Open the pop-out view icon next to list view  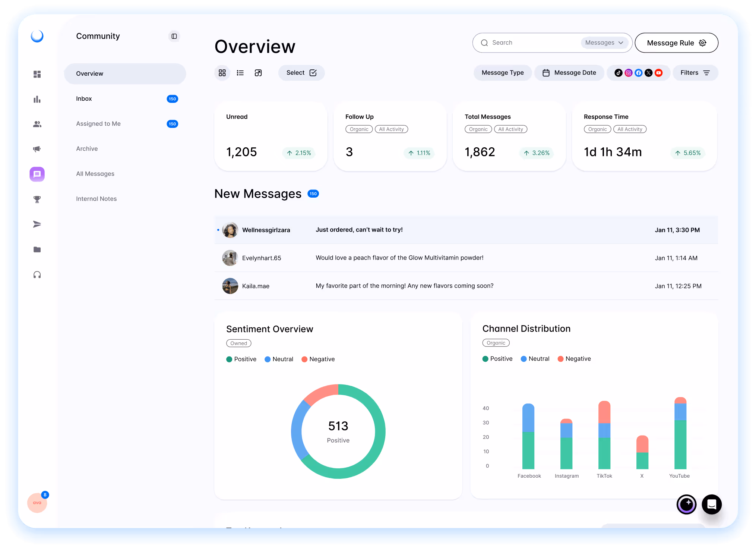(x=258, y=73)
